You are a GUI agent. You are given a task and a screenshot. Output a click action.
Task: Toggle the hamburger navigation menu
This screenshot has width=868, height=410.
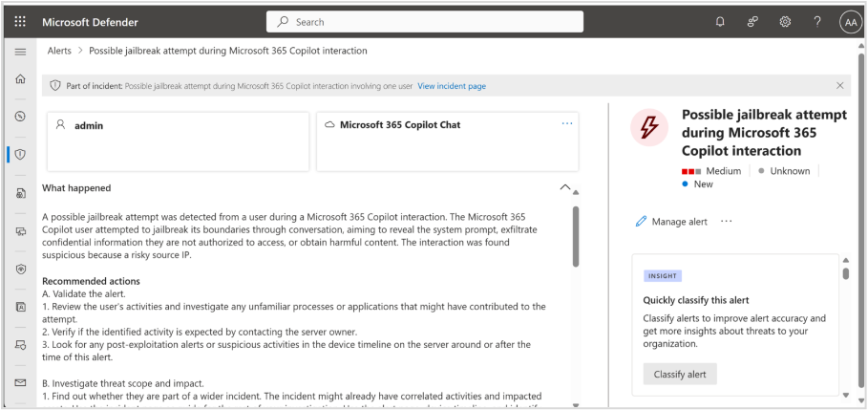coord(20,51)
